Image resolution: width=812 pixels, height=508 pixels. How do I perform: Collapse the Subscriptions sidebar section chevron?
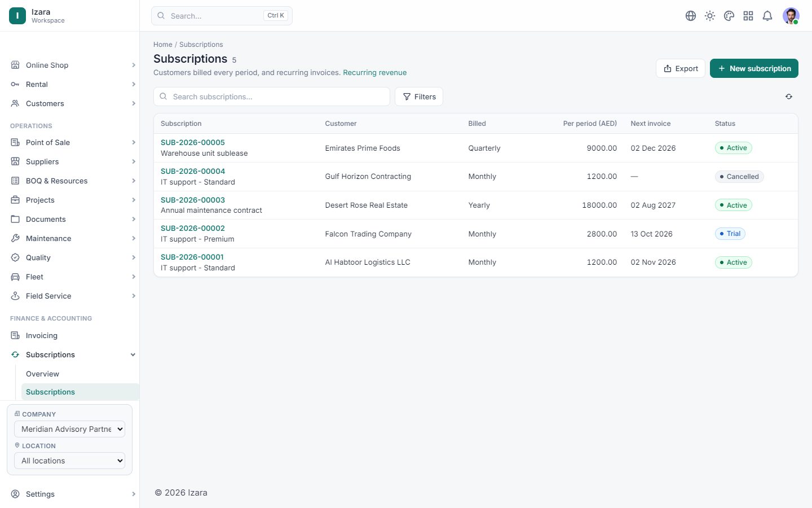click(133, 354)
